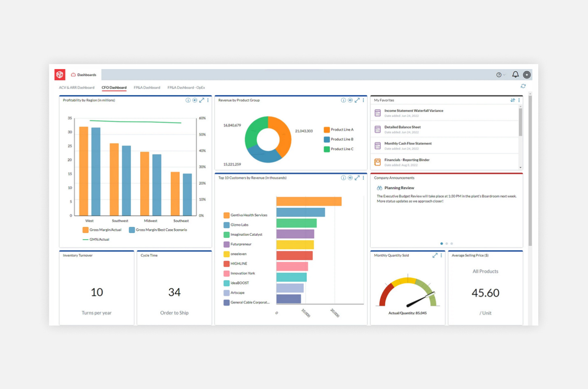Expand the Revenue by Product Group chart fullscreen

click(357, 100)
